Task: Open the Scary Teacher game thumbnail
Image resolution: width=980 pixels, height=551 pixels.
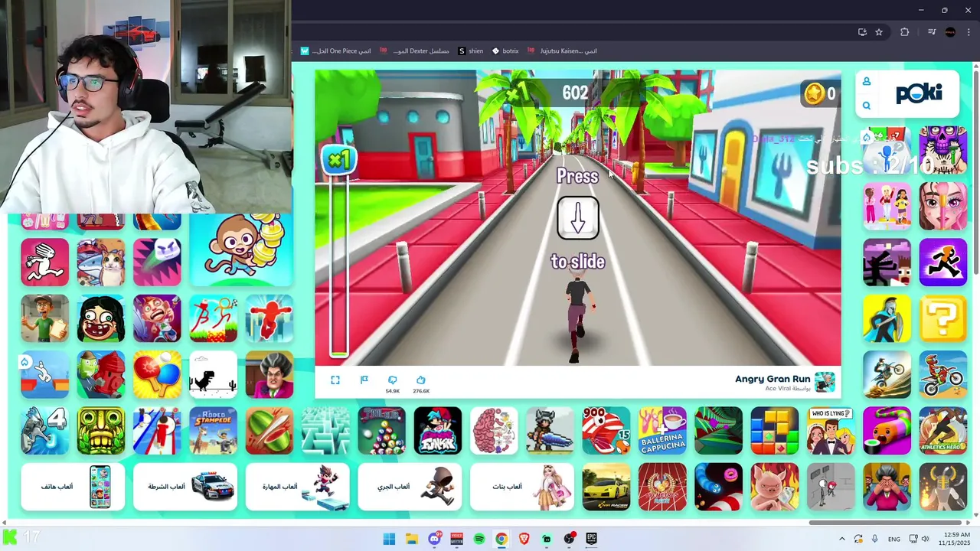Action: [269, 375]
